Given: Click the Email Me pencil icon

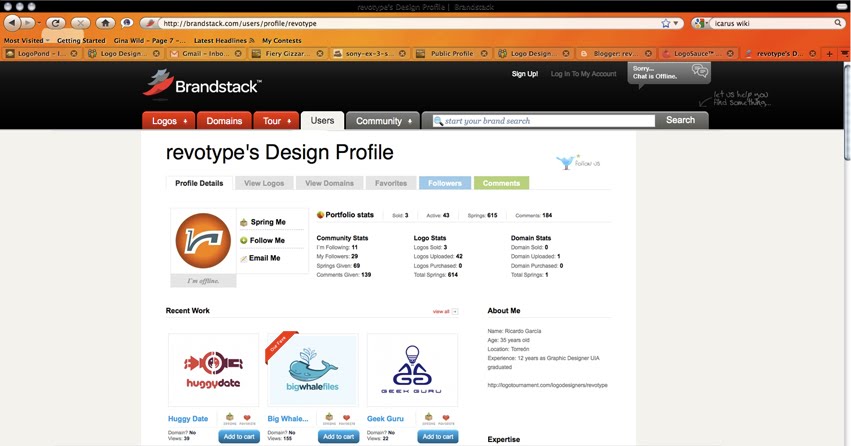Looking at the screenshot, I should (x=244, y=259).
